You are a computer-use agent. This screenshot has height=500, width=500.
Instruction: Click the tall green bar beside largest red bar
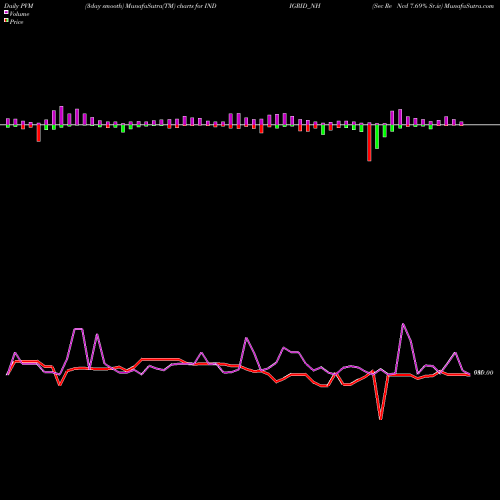pyautogui.click(x=377, y=137)
